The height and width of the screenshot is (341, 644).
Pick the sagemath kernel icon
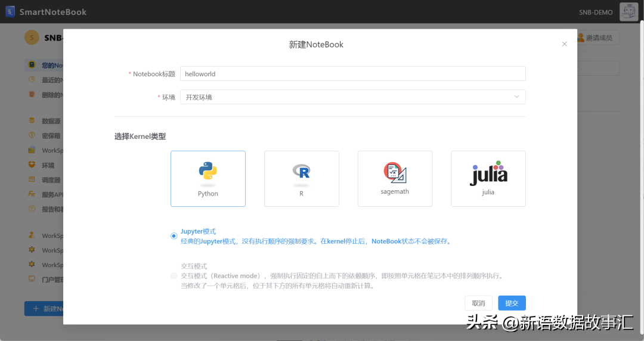(x=395, y=172)
